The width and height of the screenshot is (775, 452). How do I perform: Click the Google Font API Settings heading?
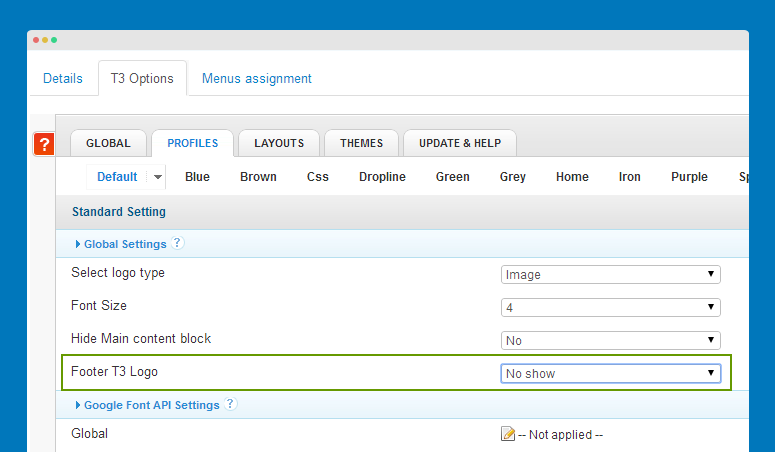(151, 405)
